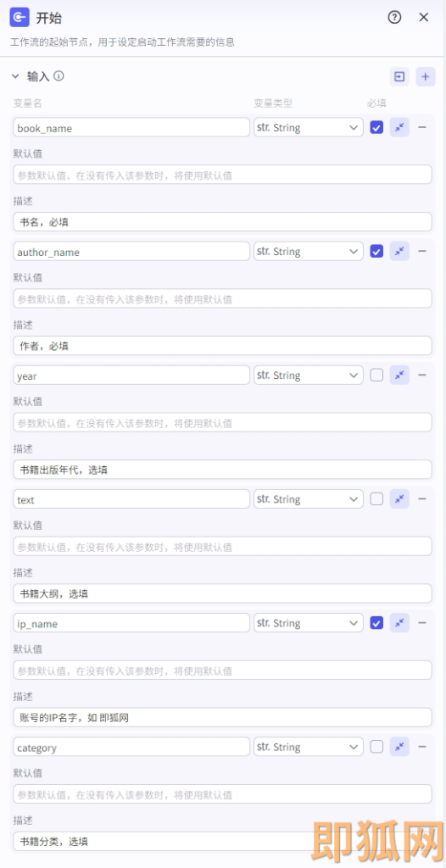Click the import variables icon
This screenshot has height=868, width=446.
[399, 76]
